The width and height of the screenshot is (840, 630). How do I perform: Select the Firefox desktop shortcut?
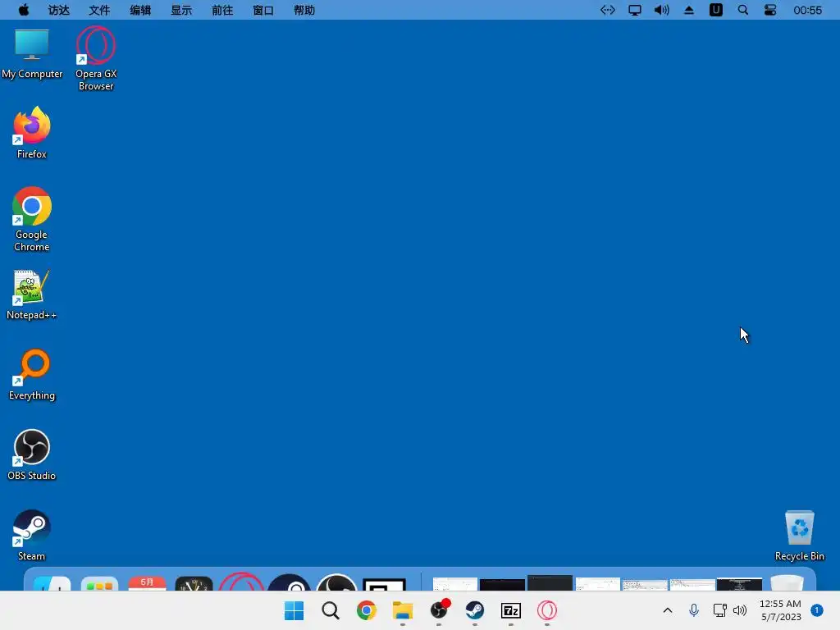[x=32, y=133]
